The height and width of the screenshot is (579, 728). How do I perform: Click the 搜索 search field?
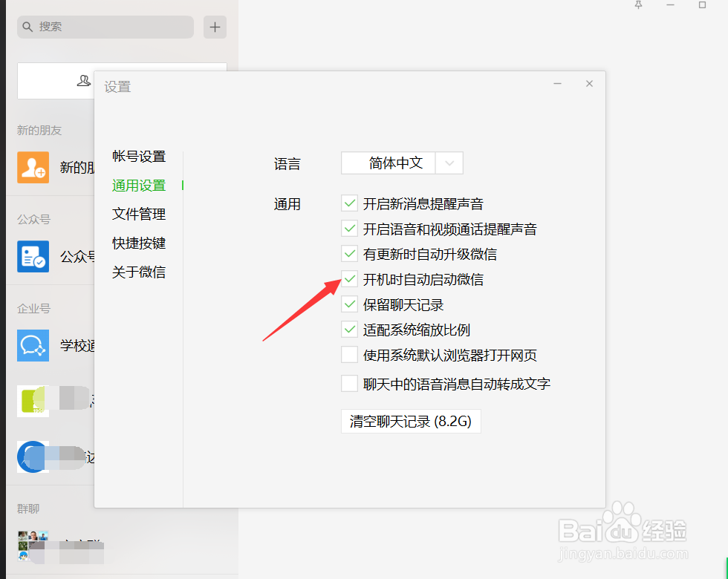pyautogui.click(x=105, y=27)
